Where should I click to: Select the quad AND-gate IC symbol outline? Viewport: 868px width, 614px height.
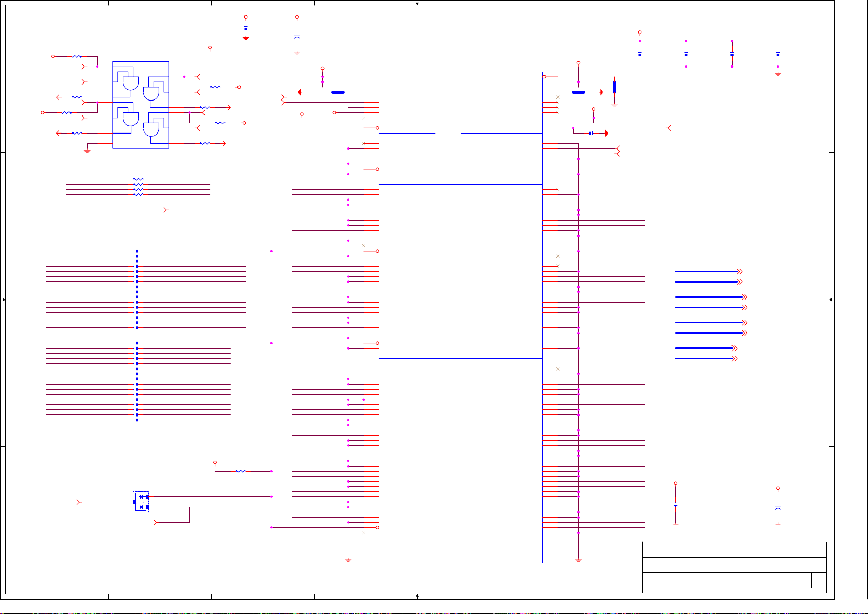point(141,105)
